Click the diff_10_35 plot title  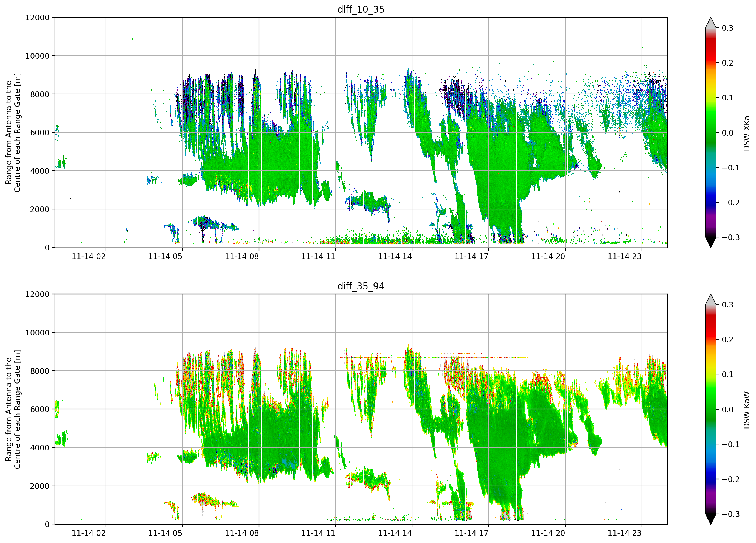tap(361, 9)
